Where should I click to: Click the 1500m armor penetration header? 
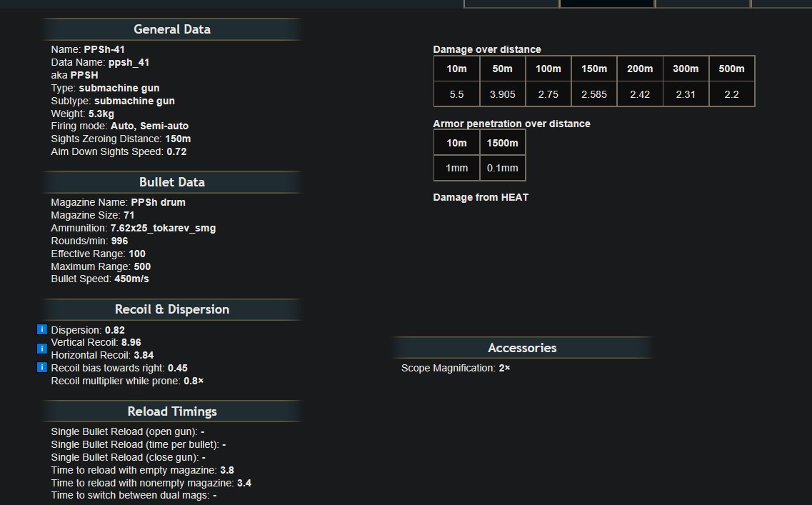502,143
